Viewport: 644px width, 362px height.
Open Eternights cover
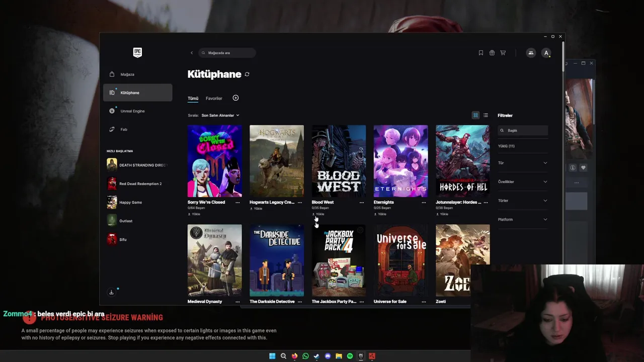coord(400,161)
